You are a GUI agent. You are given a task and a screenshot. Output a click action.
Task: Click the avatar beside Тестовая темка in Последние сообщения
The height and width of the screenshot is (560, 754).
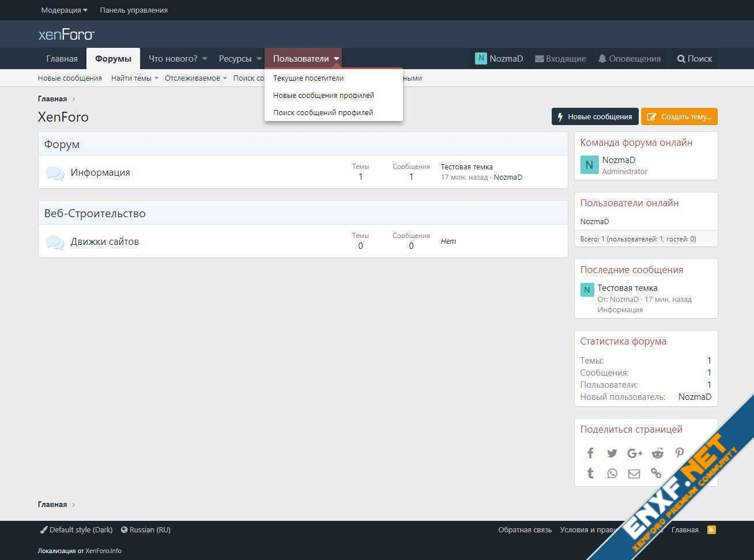tap(587, 290)
